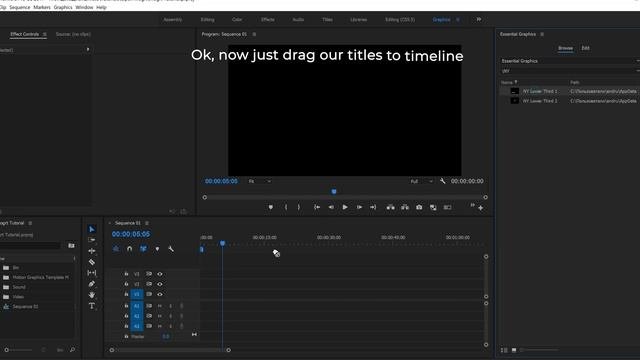Open Sequence 01 timeline panel menu
The height and width of the screenshot is (360, 640).
(x=147, y=223)
